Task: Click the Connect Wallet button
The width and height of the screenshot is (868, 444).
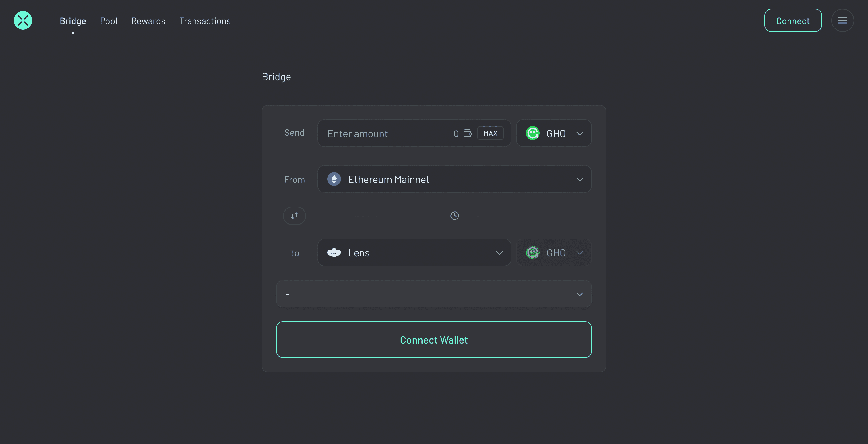Action: click(x=434, y=340)
